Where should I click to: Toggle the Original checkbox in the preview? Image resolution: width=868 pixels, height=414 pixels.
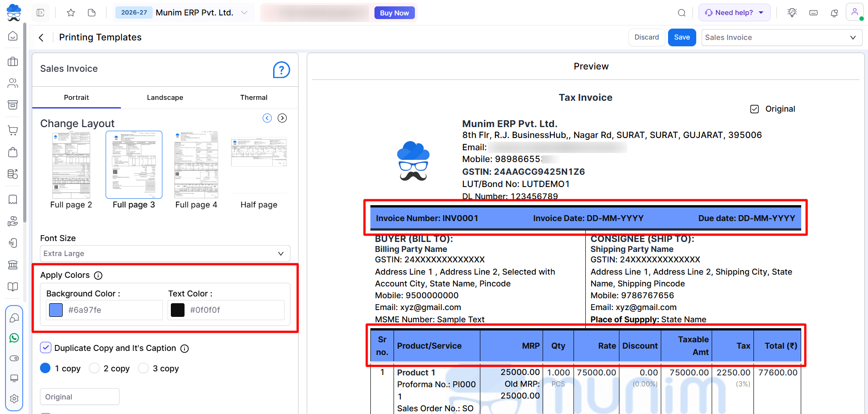[x=754, y=109]
